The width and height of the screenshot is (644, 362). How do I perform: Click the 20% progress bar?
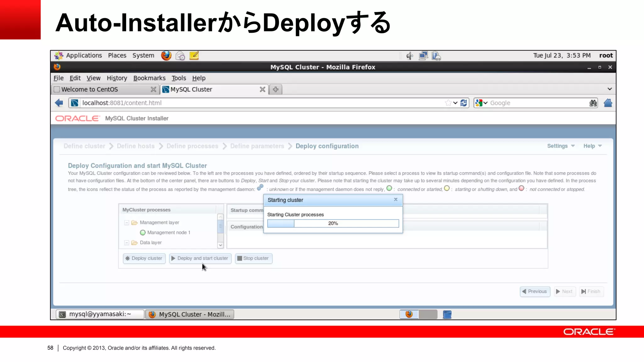(x=333, y=223)
